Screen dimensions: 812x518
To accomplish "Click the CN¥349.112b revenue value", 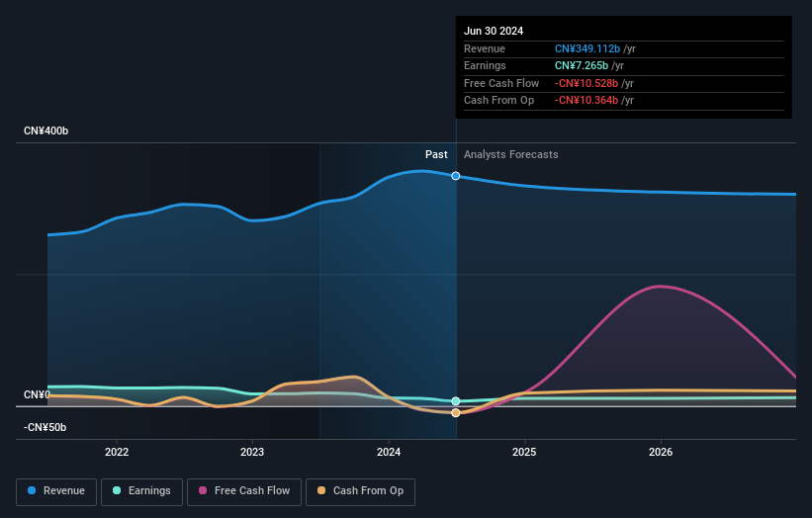I will (587, 48).
